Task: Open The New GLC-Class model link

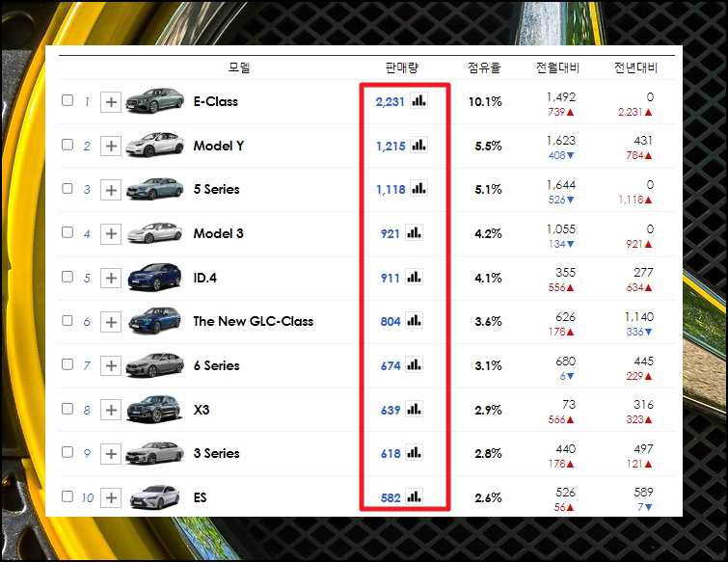Action: [253, 321]
